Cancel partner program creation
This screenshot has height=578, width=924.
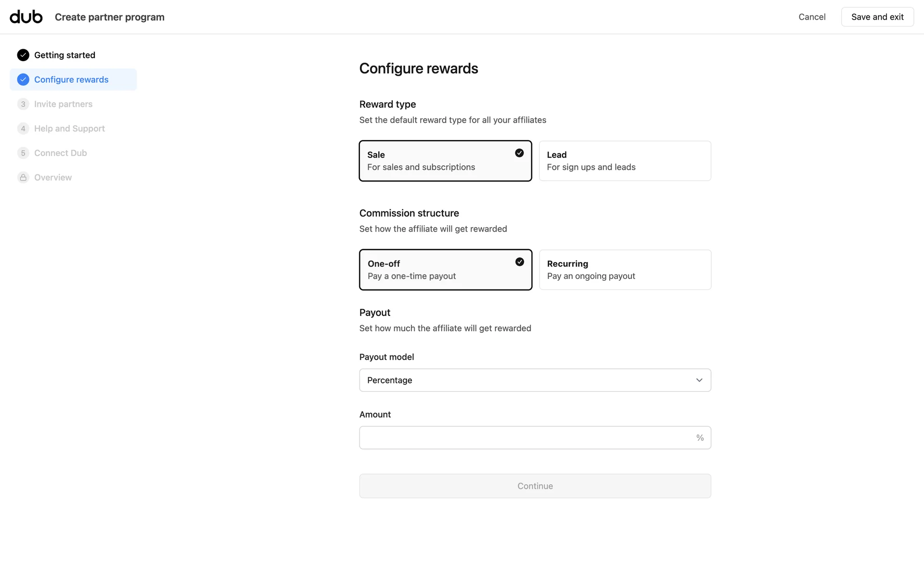[812, 17]
